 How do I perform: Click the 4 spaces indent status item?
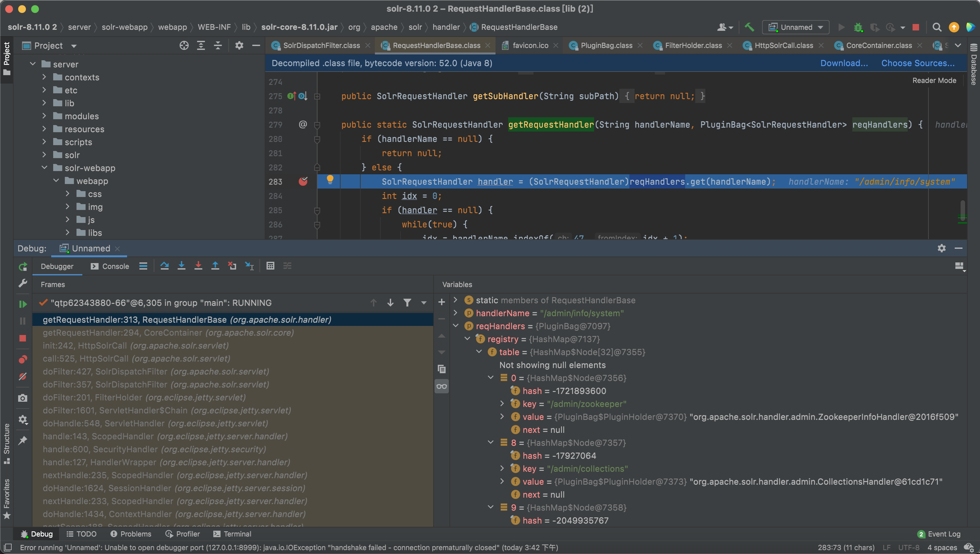click(x=942, y=548)
